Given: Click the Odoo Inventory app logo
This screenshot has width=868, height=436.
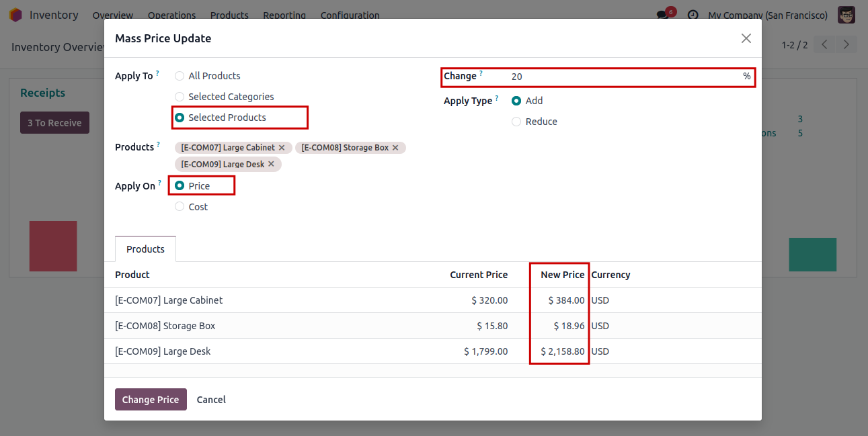Looking at the screenshot, I should [15, 15].
